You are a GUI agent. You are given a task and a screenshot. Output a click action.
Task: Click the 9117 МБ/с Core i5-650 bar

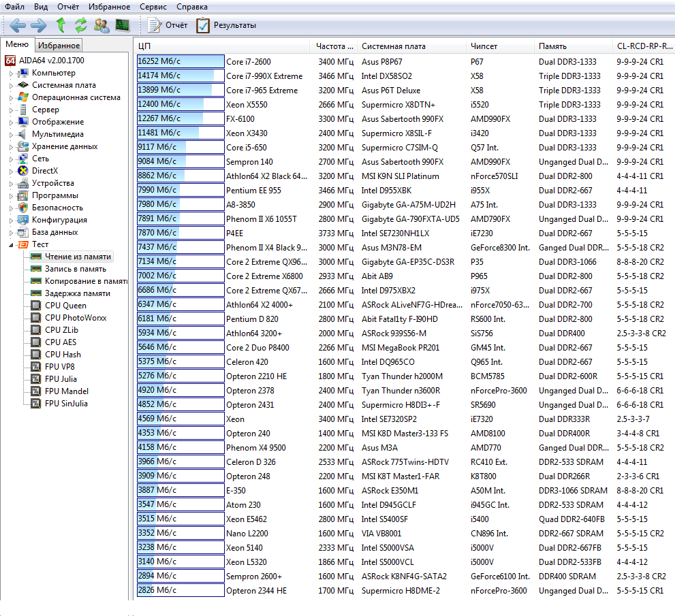pyautogui.click(x=180, y=147)
